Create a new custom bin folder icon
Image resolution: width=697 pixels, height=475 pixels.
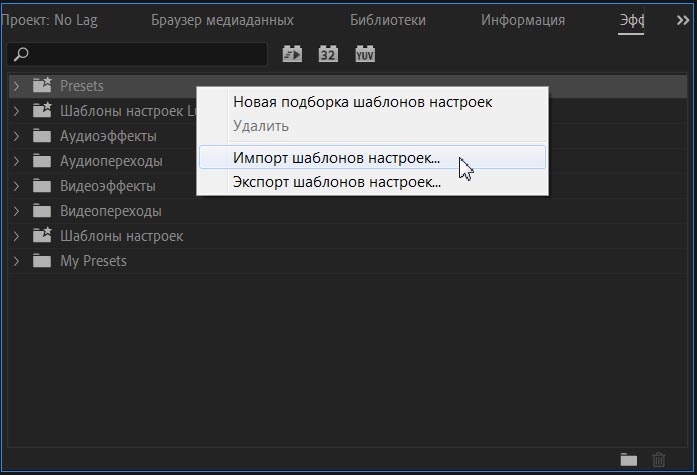[x=629, y=459]
